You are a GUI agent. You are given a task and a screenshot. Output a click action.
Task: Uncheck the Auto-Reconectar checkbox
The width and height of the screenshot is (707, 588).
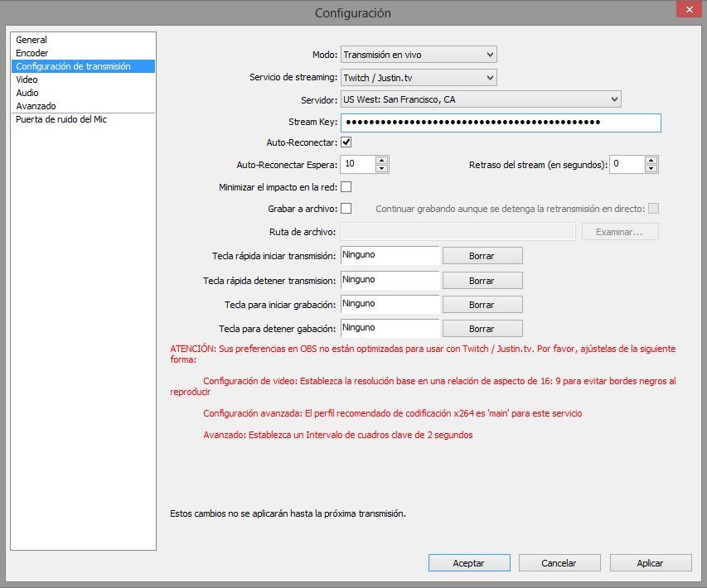346,142
